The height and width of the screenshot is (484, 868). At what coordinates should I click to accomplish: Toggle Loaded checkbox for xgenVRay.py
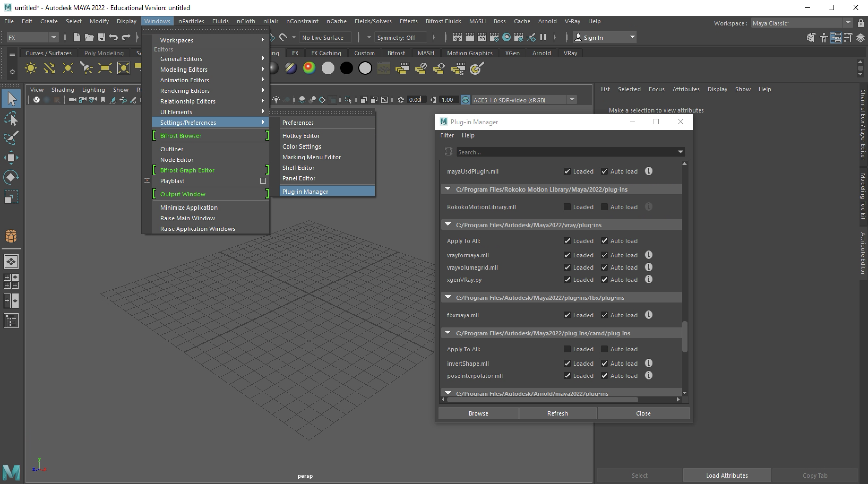coord(567,280)
